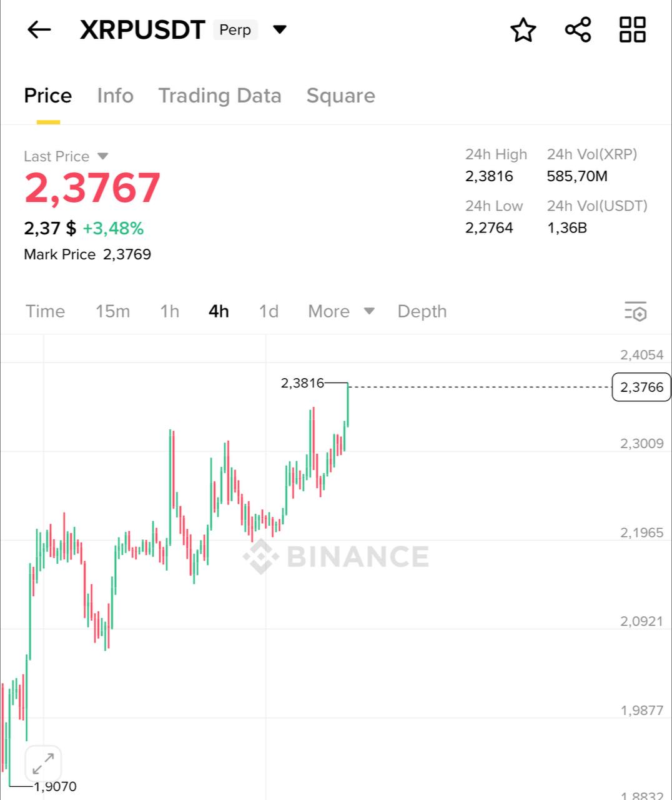Image resolution: width=672 pixels, height=800 pixels.
Task: Select the 15m chart interval
Action: [112, 311]
